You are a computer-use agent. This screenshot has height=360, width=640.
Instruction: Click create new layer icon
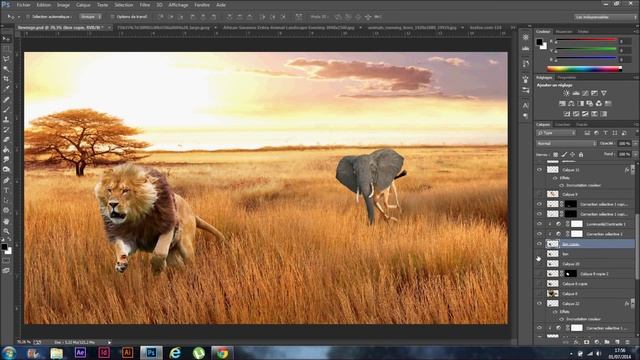pos(617,342)
